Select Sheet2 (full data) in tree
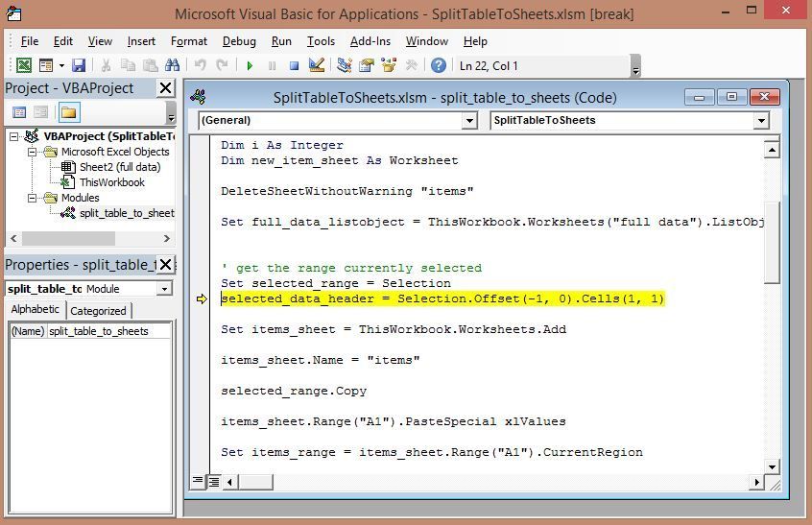The height and width of the screenshot is (525, 812). point(120,167)
